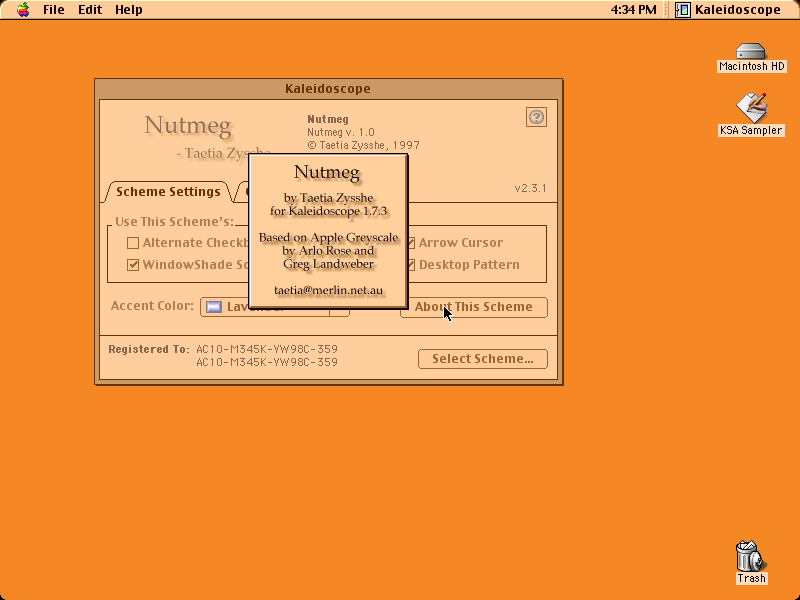The width and height of the screenshot is (800, 600).
Task: Open the Apple menu
Action: 23,10
